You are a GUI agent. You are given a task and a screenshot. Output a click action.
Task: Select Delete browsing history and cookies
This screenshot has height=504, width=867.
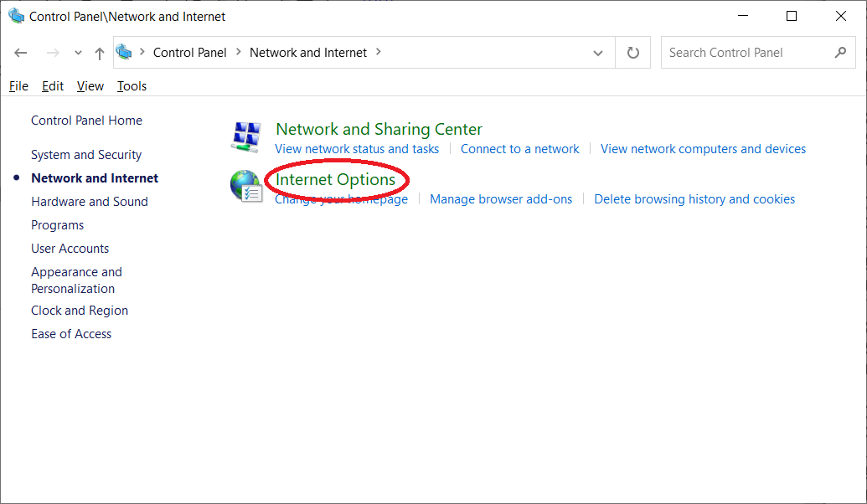coord(694,199)
